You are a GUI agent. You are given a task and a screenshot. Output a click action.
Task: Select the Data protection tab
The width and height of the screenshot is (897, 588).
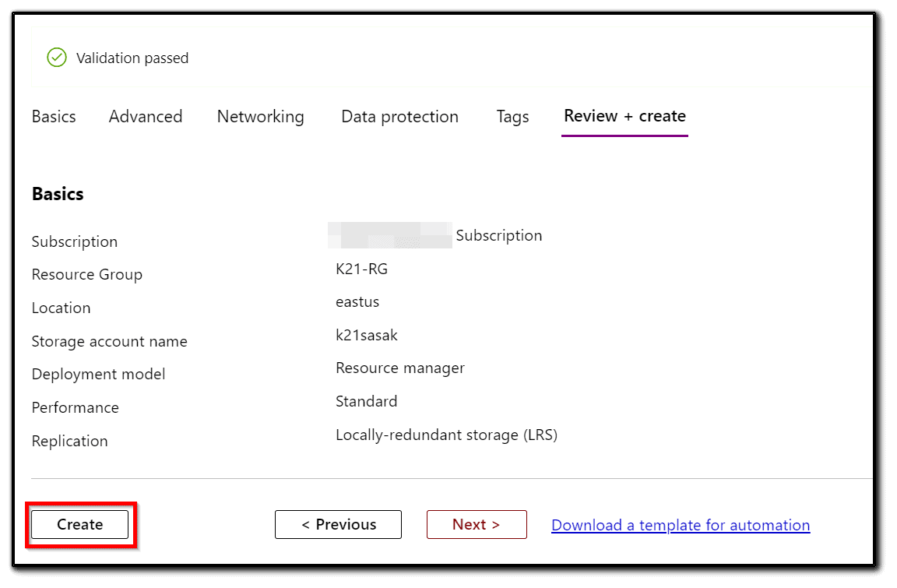(399, 117)
